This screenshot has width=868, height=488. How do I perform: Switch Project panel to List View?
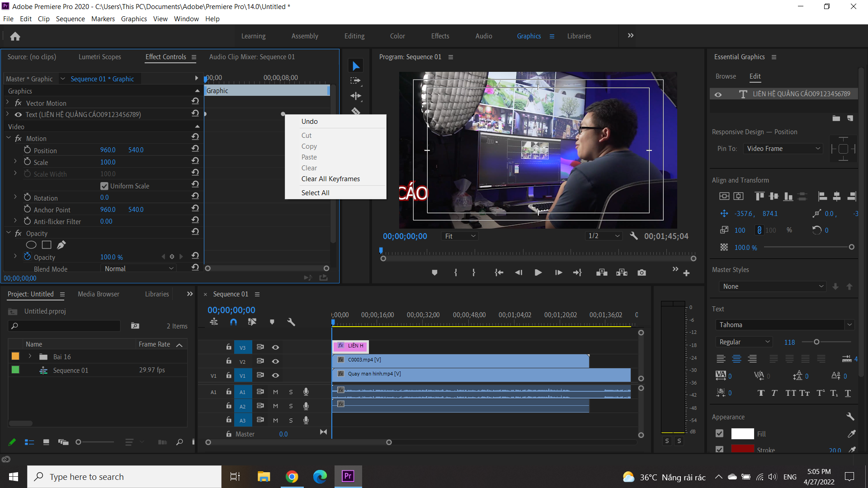coord(29,442)
